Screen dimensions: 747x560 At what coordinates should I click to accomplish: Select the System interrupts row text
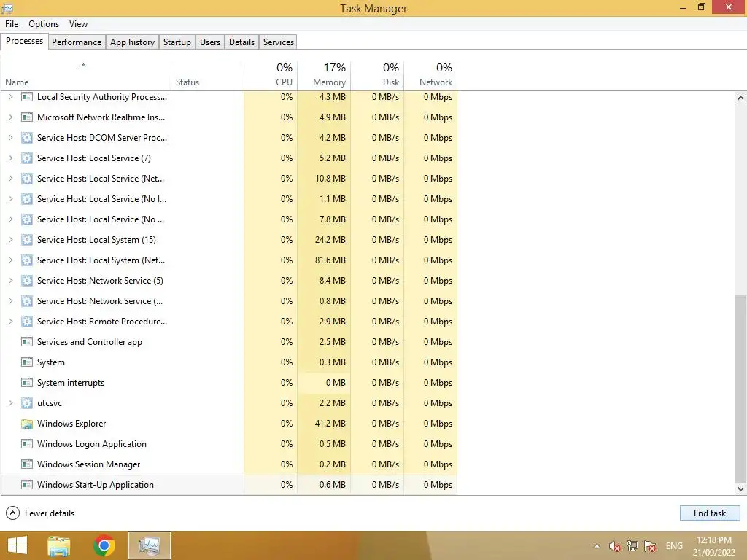[71, 383]
